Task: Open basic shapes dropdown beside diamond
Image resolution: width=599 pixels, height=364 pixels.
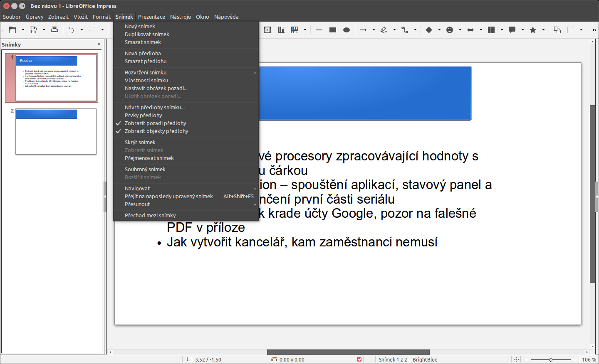Action: (439, 30)
